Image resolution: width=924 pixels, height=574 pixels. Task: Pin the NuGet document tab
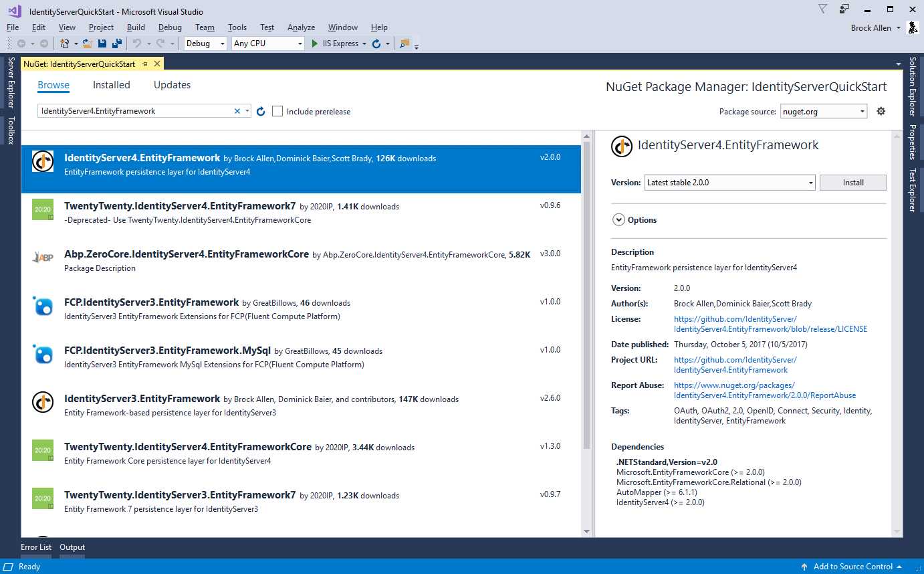pos(144,64)
